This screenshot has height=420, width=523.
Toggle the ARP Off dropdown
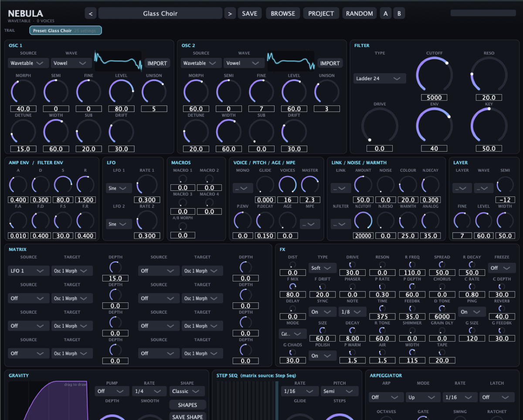tap(386, 397)
